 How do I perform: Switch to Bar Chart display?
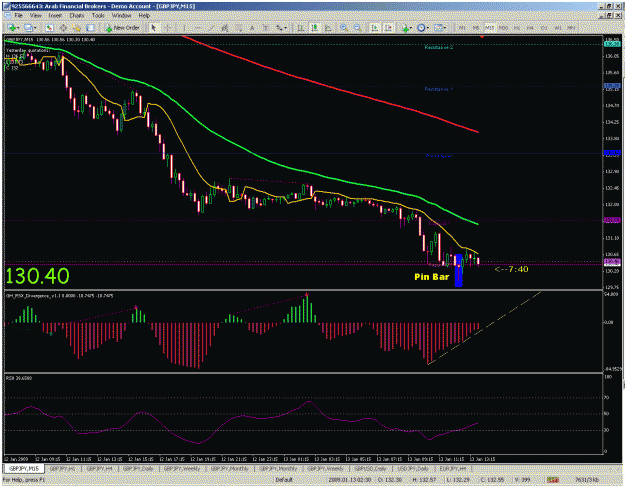coord(301,28)
